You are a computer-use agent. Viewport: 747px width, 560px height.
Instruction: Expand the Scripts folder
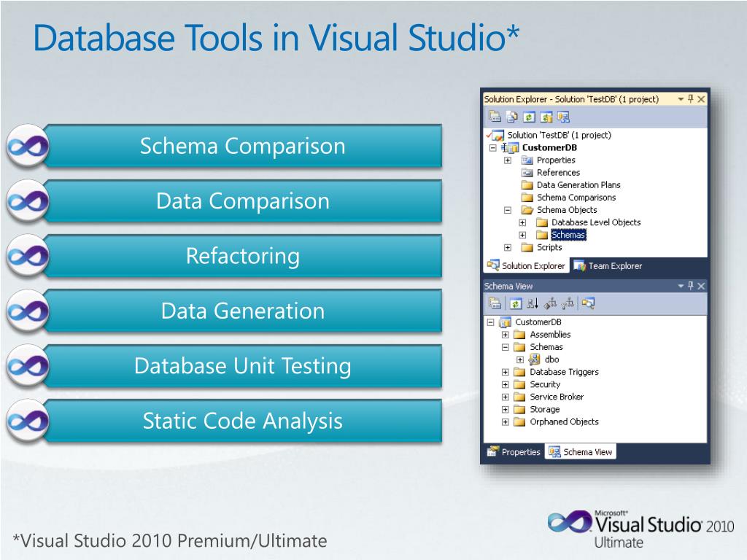pyautogui.click(x=508, y=248)
